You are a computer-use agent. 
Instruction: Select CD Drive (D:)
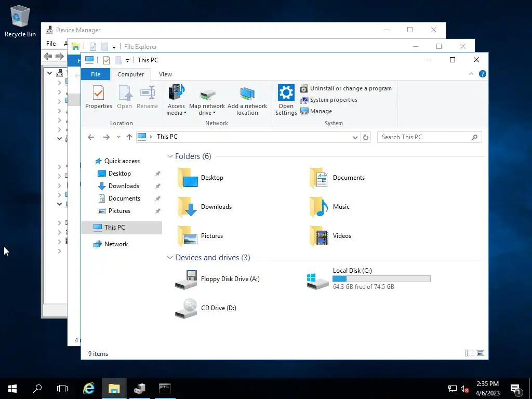[x=206, y=308]
